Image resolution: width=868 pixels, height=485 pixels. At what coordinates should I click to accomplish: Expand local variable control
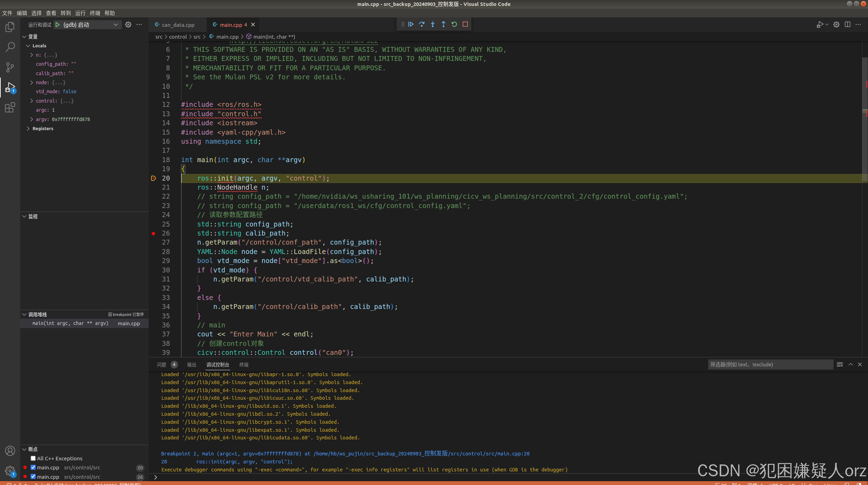(32, 101)
